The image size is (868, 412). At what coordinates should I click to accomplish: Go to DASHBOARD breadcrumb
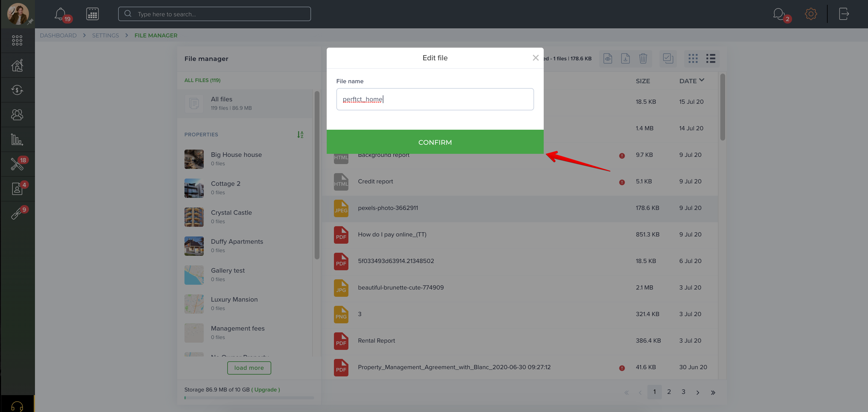click(58, 35)
